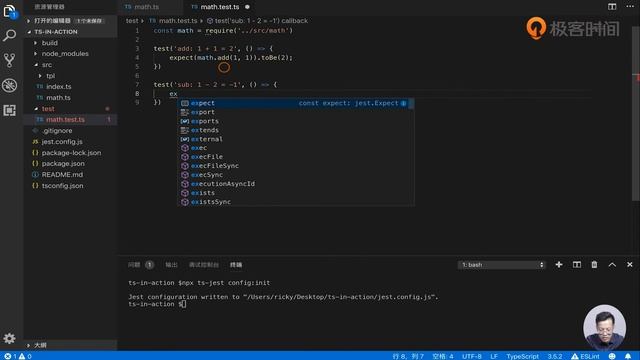Change indentation via spaces status item

(x=443, y=356)
